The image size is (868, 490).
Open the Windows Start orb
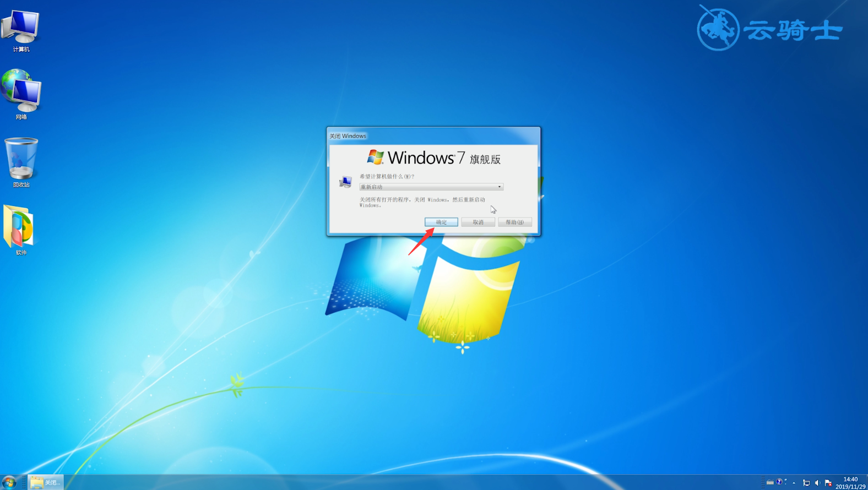(9, 482)
